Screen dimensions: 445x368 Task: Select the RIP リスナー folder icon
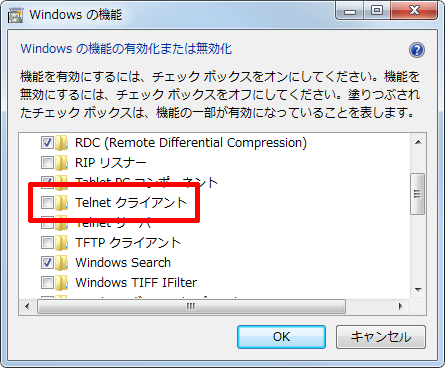tap(62, 163)
